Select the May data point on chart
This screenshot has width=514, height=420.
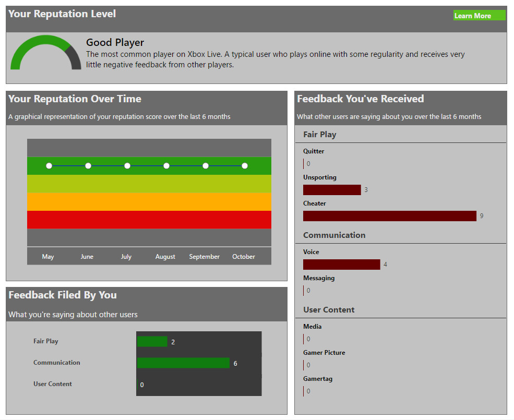tap(49, 166)
